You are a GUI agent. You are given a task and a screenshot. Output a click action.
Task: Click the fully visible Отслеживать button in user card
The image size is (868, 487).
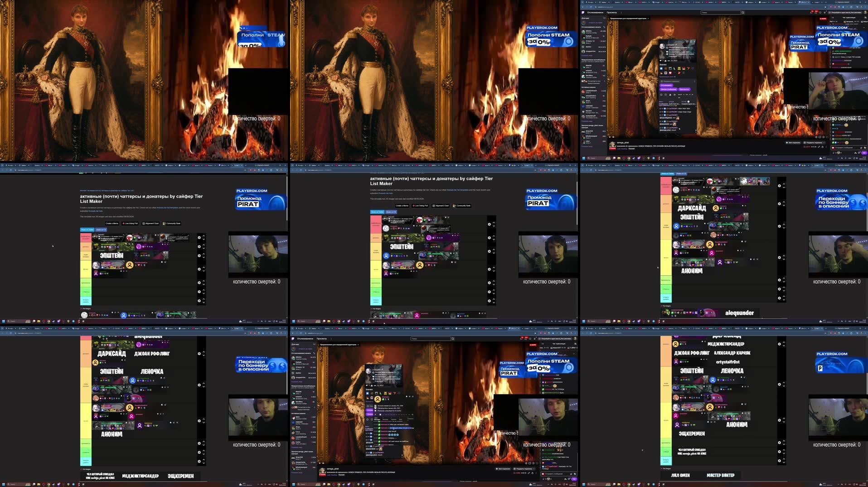666,85
